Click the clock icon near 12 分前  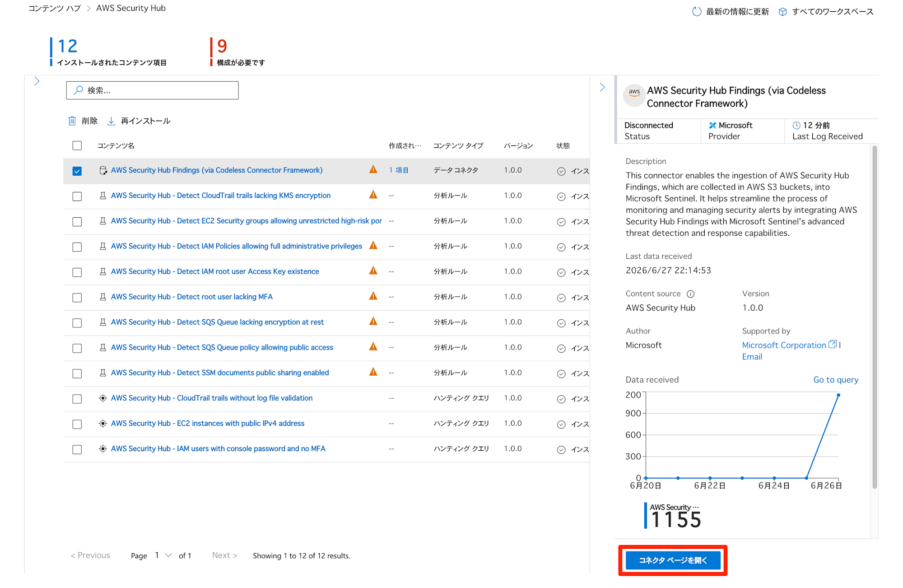tap(796, 126)
